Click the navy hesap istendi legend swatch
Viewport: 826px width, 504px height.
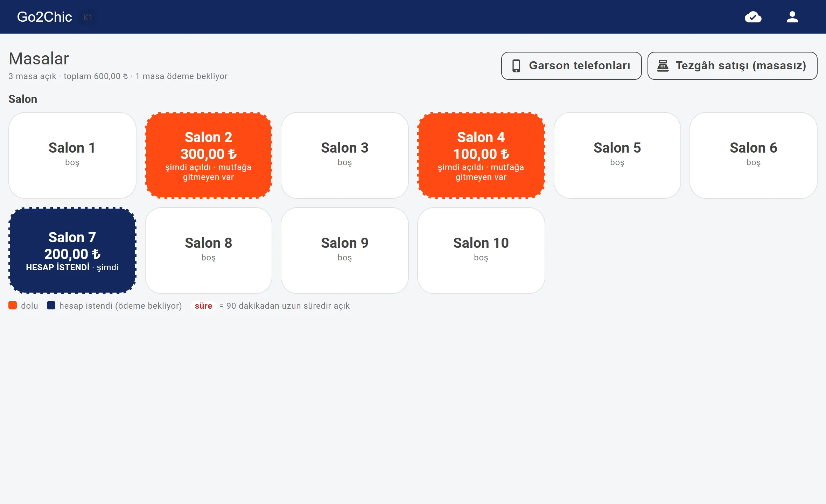tap(51, 306)
